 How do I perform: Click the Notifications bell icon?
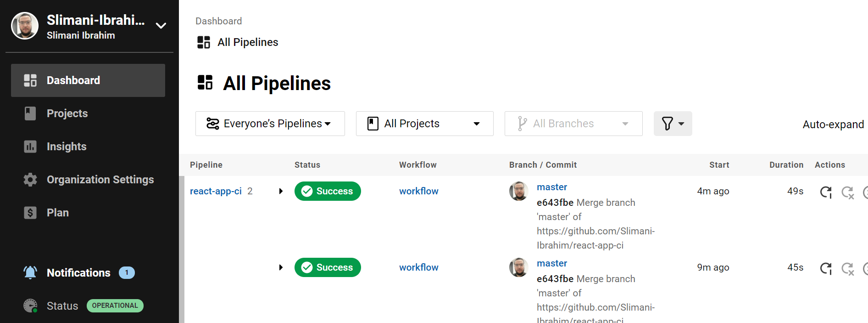point(30,272)
